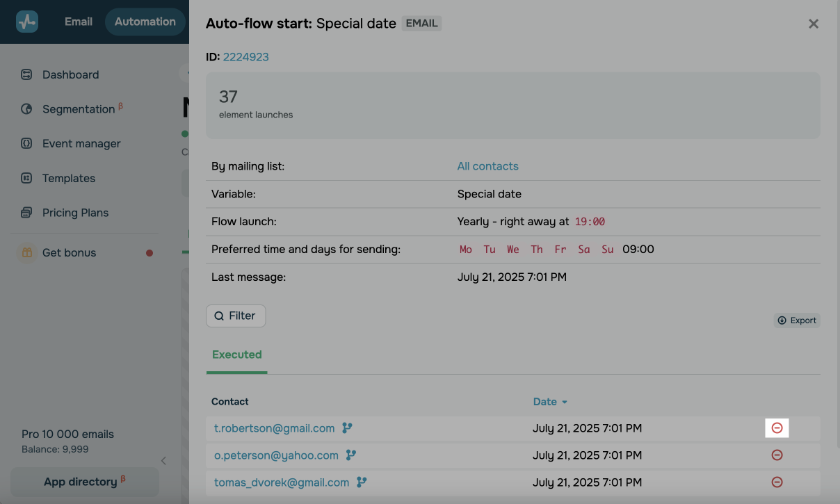Open the Filter search button
The height and width of the screenshot is (504, 840).
coord(236,316)
